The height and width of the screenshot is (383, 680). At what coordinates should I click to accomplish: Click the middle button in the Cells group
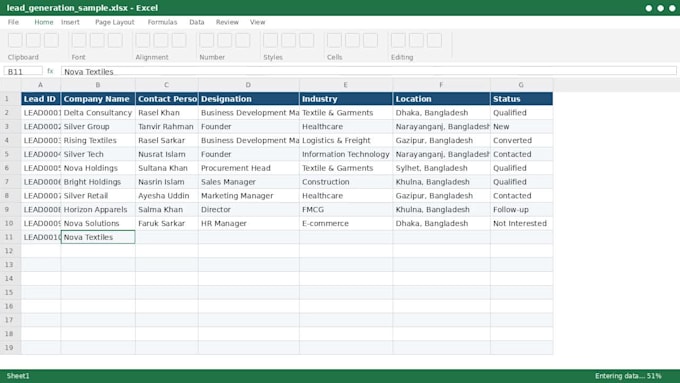click(352, 40)
